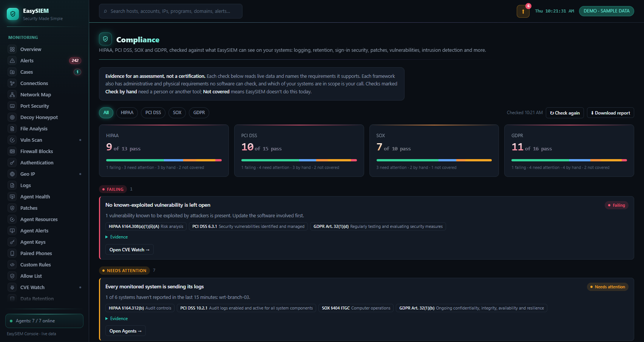Filter checks by HIPAA
Image resolution: width=644 pixels, height=342 pixels.
pyautogui.click(x=127, y=113)
